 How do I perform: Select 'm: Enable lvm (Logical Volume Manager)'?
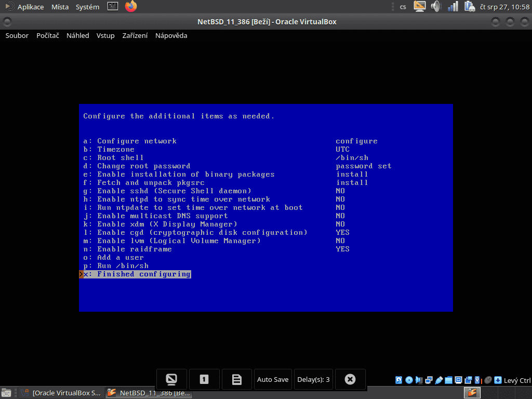click(x=172, y=241)
